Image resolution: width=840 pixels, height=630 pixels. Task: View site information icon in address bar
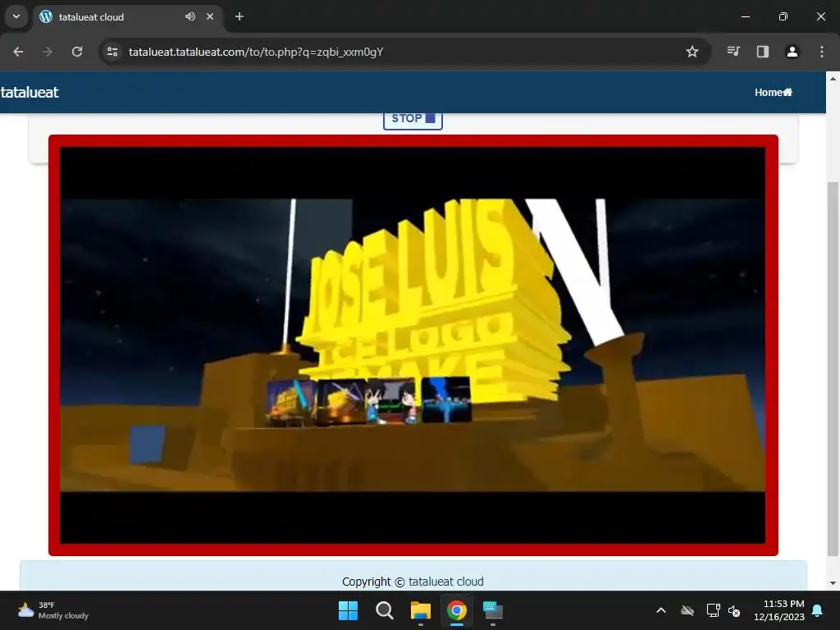[112, 52]
